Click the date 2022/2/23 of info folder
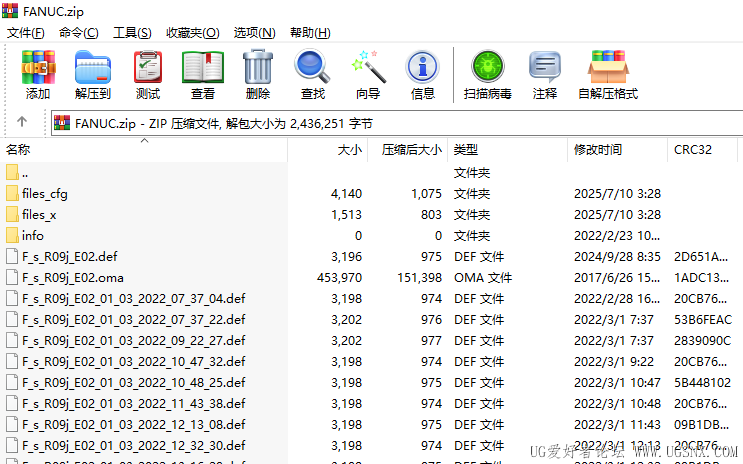The image size is (743, 464). point(616,236)
